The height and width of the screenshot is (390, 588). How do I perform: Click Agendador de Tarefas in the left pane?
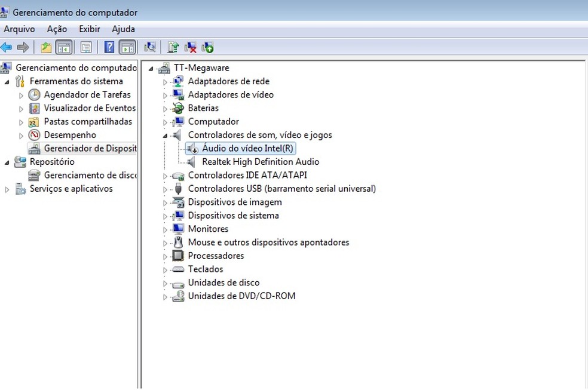click(87, 94)
